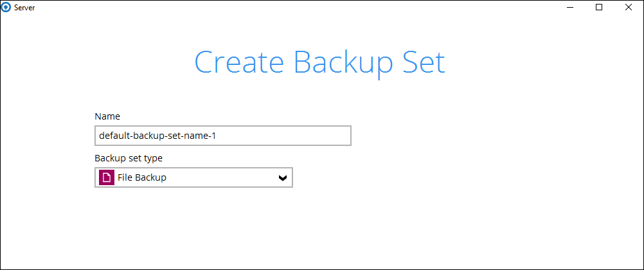Image resolution: width=644 pixels, height=270 pixels.
Task: Click the word Create in the heading
Action: pyautogui.click(x=238, y=63)
